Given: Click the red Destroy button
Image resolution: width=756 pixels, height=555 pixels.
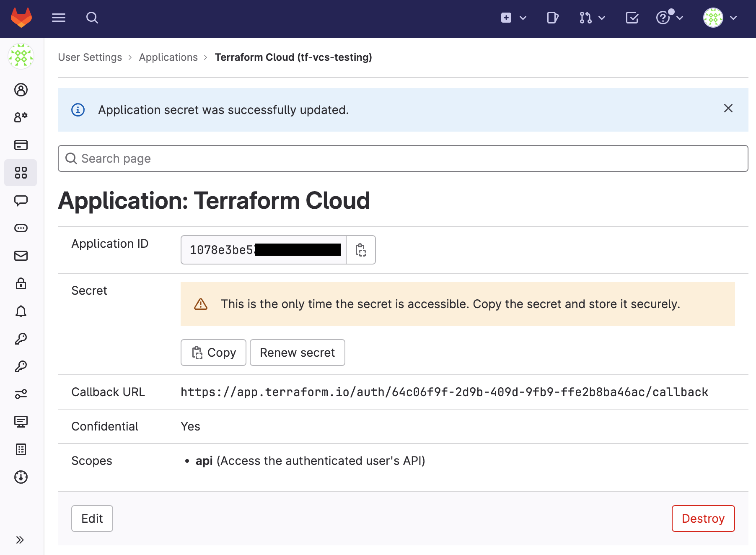Looking at the screenshot, I should (703, 519).
